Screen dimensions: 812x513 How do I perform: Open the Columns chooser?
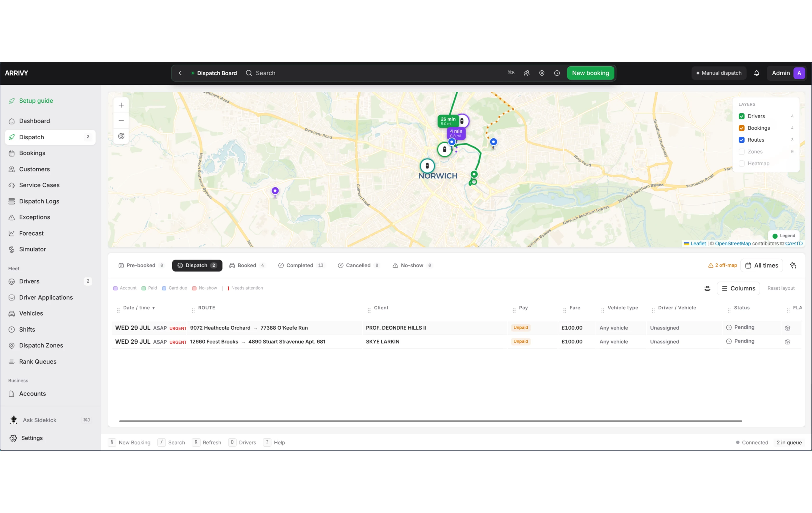(x=738, y=288)
